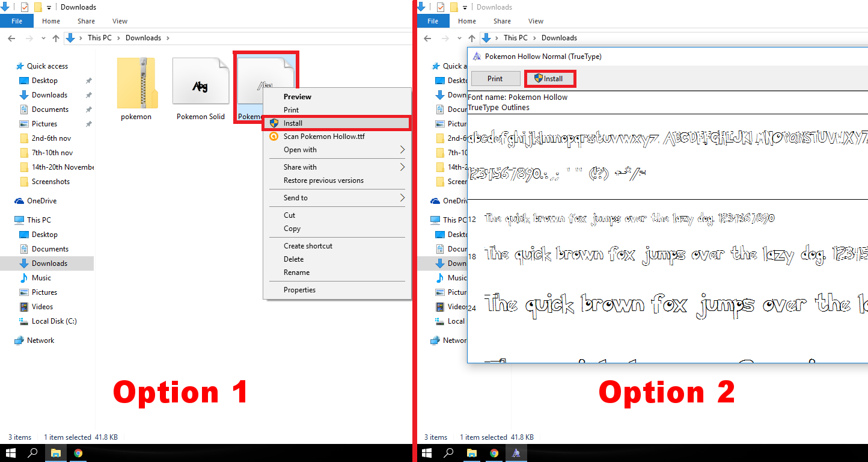Click font viewer icon on Option 2 taskbar

click(516, 453)
